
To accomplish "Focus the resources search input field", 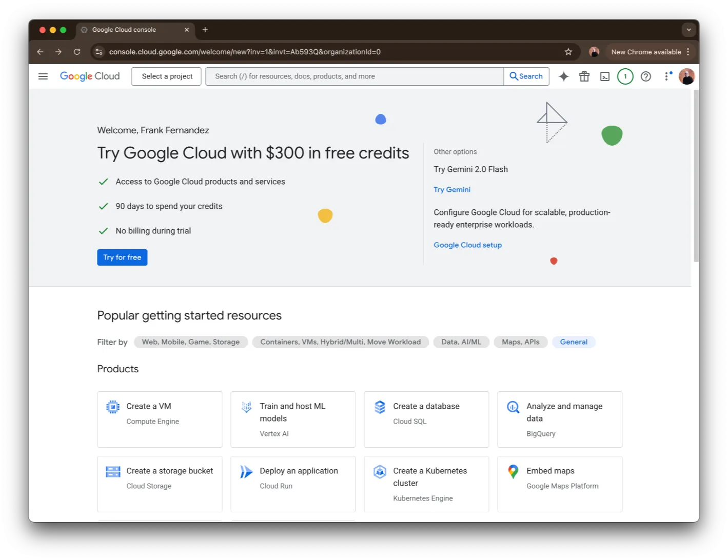I will [355, 76].
